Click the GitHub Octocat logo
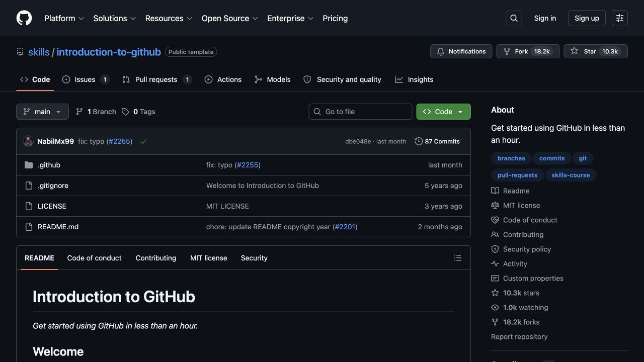Screen dimensions: 644x362 tap(24, 18)
